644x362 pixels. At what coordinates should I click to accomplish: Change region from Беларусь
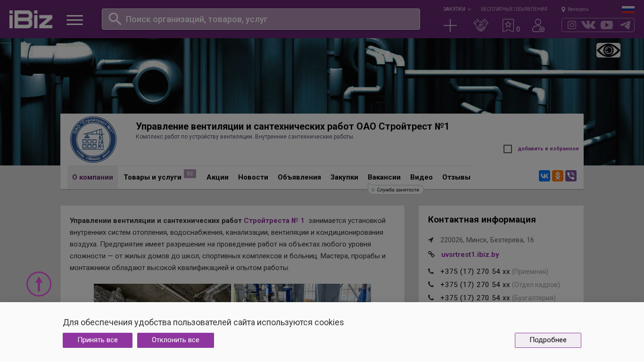(x=575, y=9)
